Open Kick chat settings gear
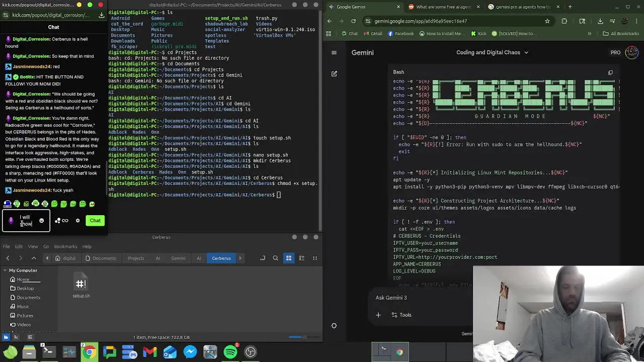The height and width of the screenshot is (362, 644). (77, 220)
